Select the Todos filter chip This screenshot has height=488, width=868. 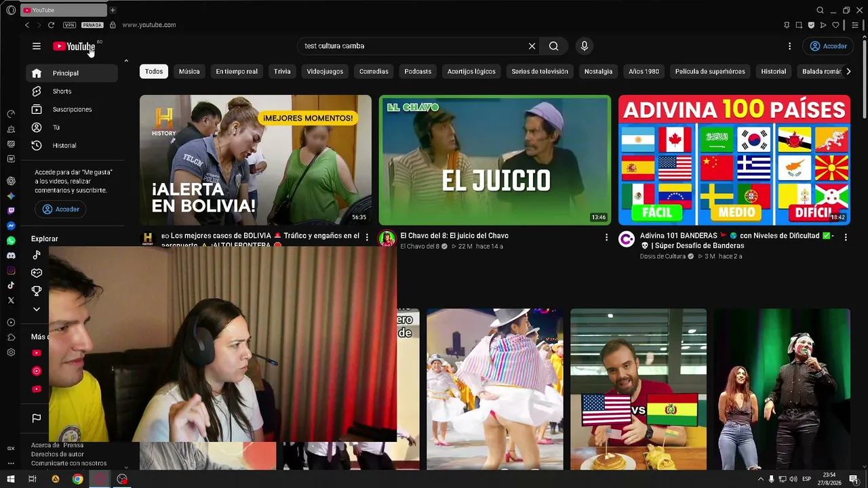(154, 71)
